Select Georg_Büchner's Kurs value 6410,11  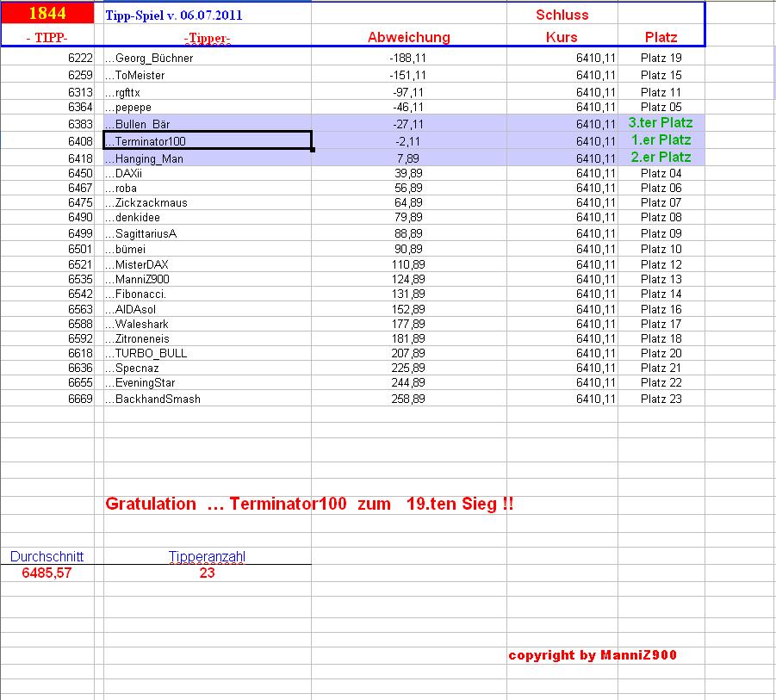(x=596, y=58)
